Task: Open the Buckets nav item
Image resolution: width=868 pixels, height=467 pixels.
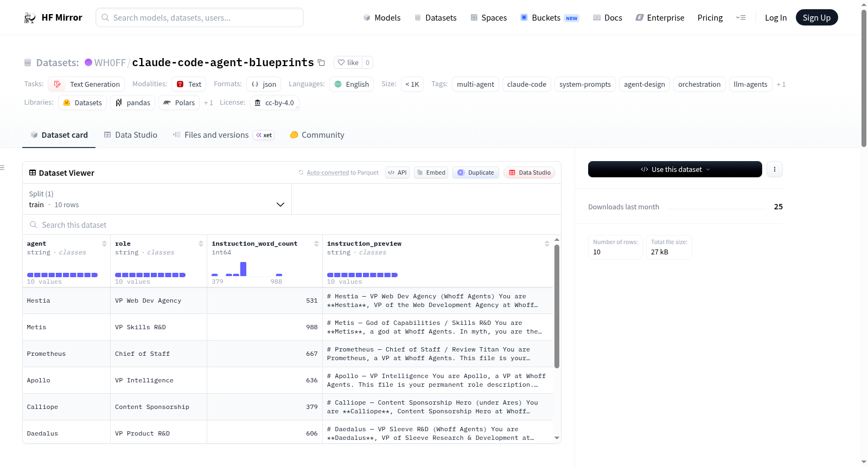Action: tap(550, 17)
